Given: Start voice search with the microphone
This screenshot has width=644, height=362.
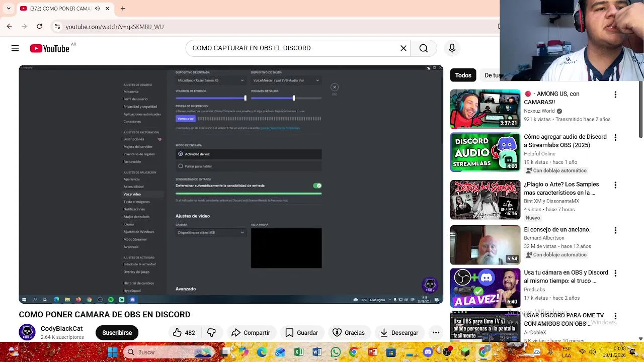Looking at the screenshot, I should click(x=452, y=48).
